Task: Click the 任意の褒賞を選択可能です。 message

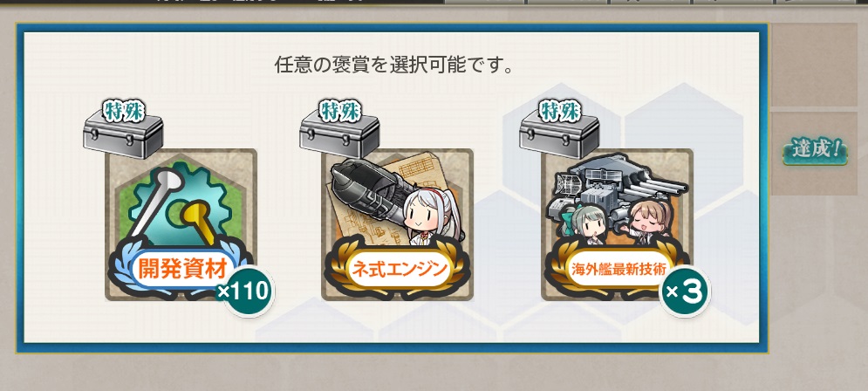Action: click(394, 65)
